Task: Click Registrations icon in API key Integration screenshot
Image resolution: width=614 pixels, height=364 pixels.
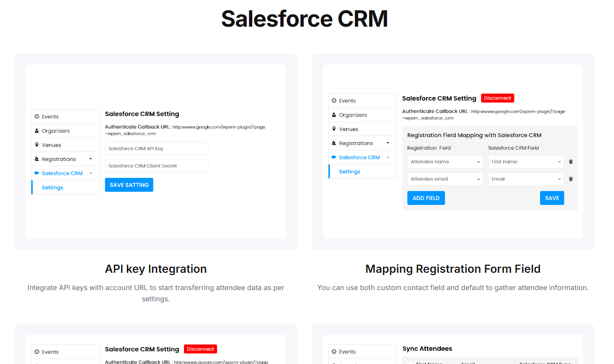Action: tap(37, 159)
